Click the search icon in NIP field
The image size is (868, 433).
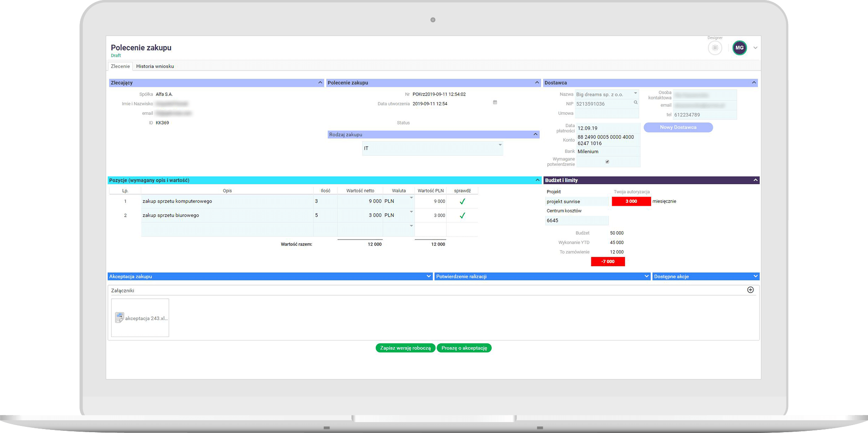[635, 103]
